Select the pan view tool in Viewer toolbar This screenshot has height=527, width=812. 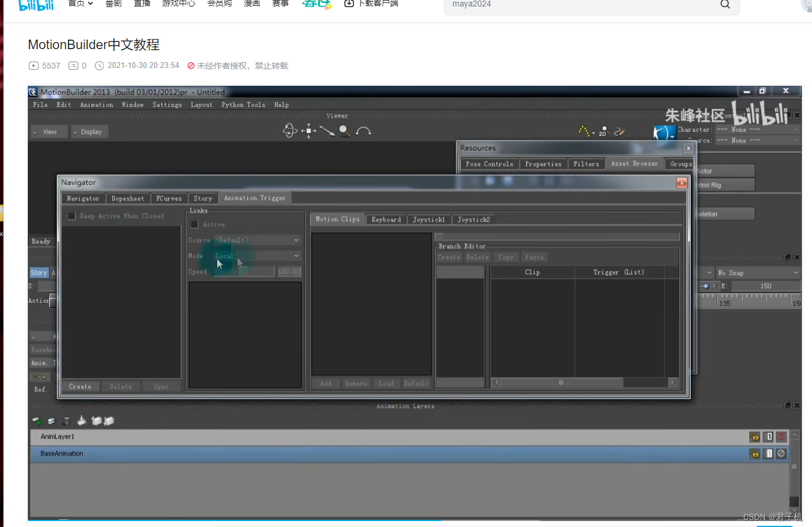click(x=310, y=131)
